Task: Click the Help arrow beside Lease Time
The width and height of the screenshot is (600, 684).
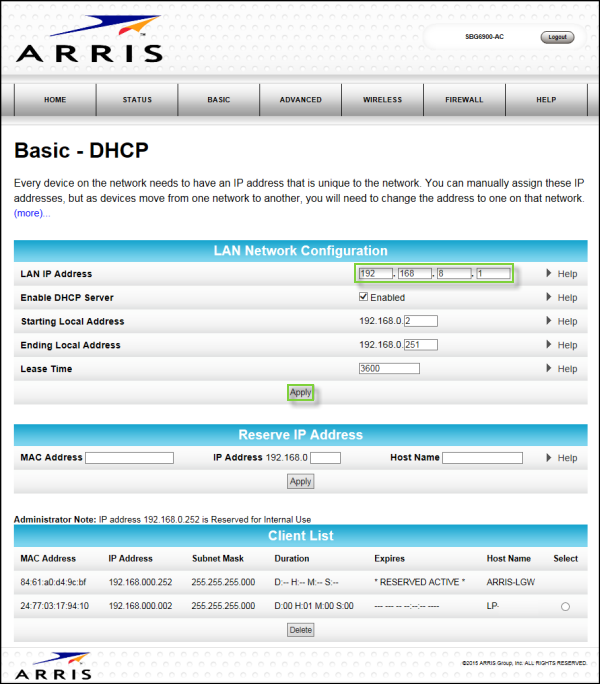Action: pos(549,369)
